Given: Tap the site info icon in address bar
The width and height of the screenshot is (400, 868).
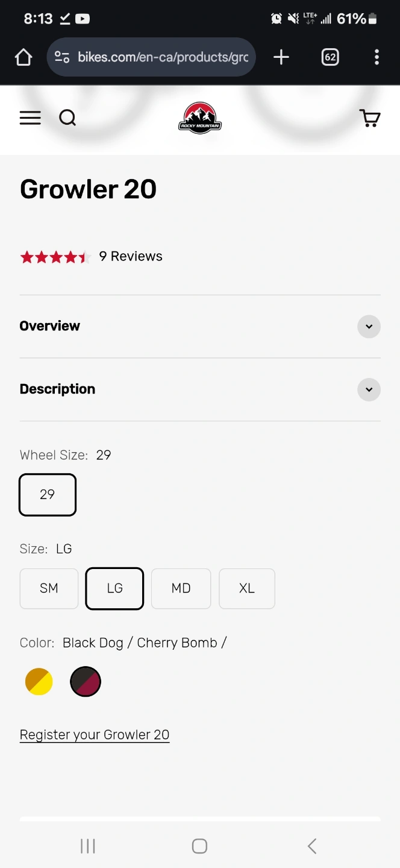Looking at the screenshot, I should (62, 57).
